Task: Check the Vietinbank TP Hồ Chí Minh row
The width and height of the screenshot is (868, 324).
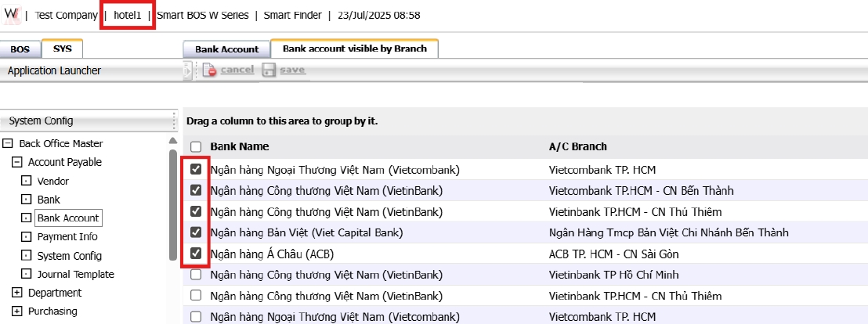Action: 196,275
